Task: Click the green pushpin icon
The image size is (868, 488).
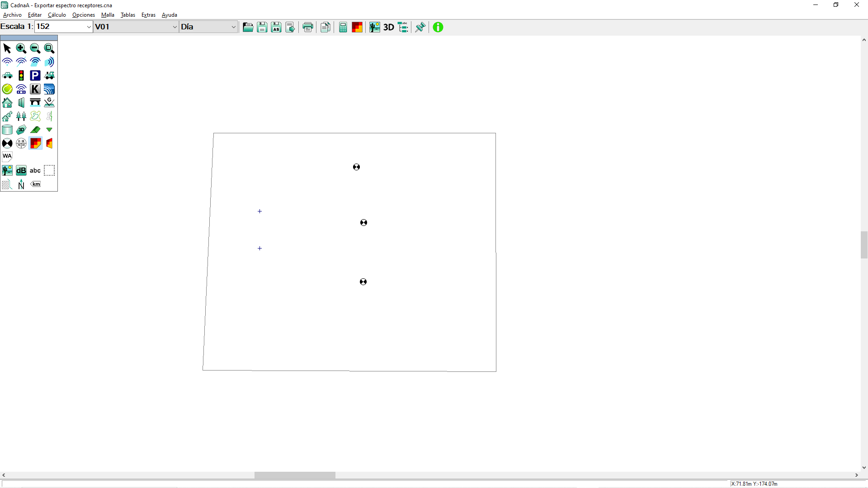Action: point(420,27)
